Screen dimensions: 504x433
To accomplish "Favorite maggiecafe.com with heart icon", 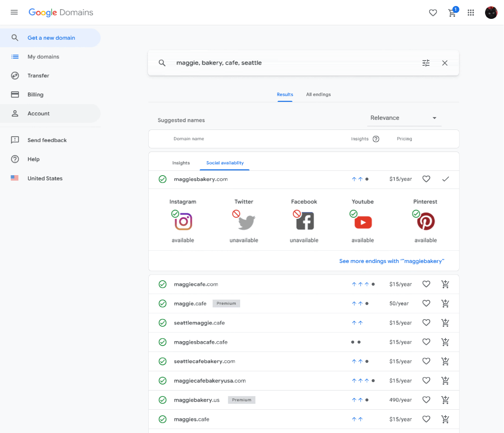I will tap(426, 284).
